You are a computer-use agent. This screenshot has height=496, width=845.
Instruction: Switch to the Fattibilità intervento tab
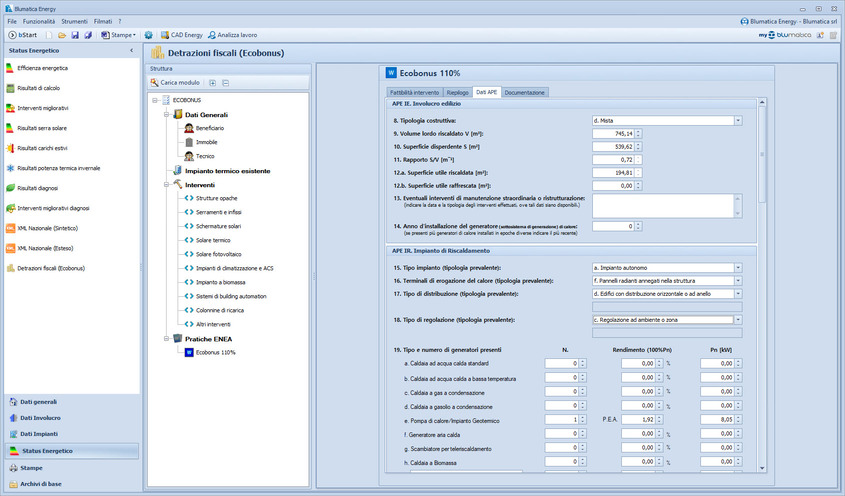[x=414, y=93]
